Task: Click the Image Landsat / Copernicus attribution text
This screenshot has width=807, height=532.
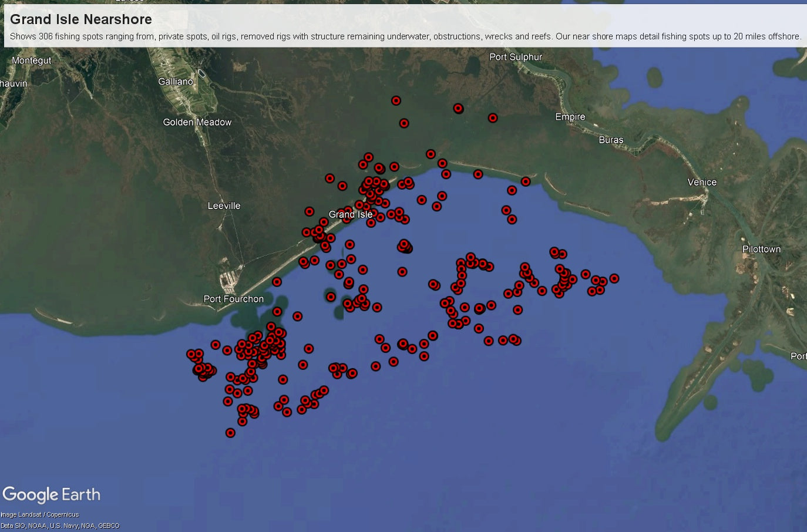Action: [x=39, y=514]
